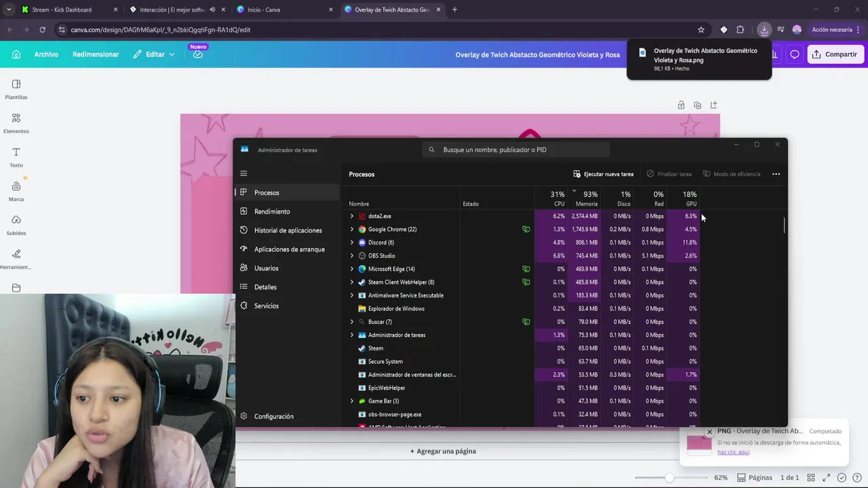The width and height of the screenshot is (868, 488).
Task: Click 62% zoom percentage in Canva
Action: click(x=721, y=477)
